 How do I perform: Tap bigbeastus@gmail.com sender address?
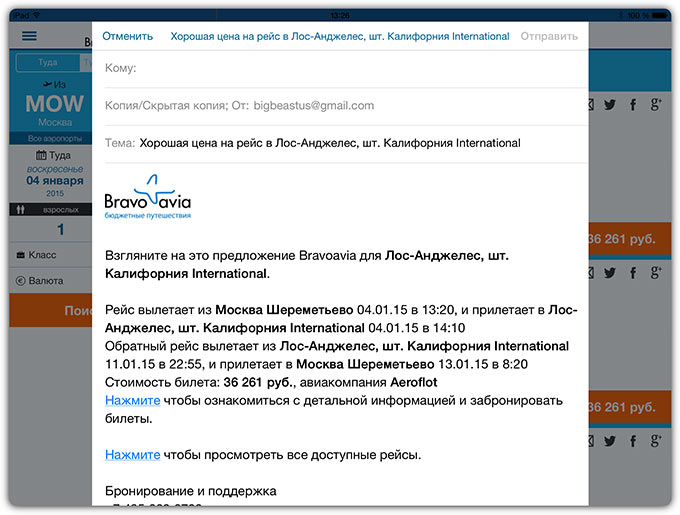coord(314,106)
